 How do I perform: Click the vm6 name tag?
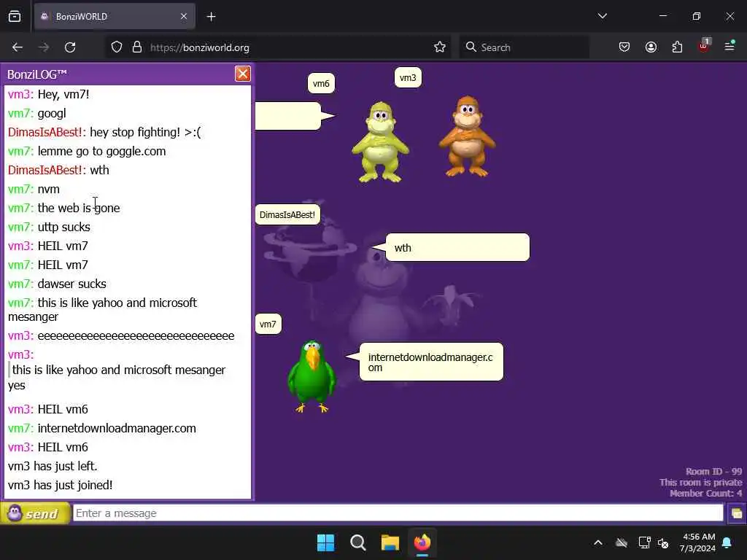coord(321,83)
